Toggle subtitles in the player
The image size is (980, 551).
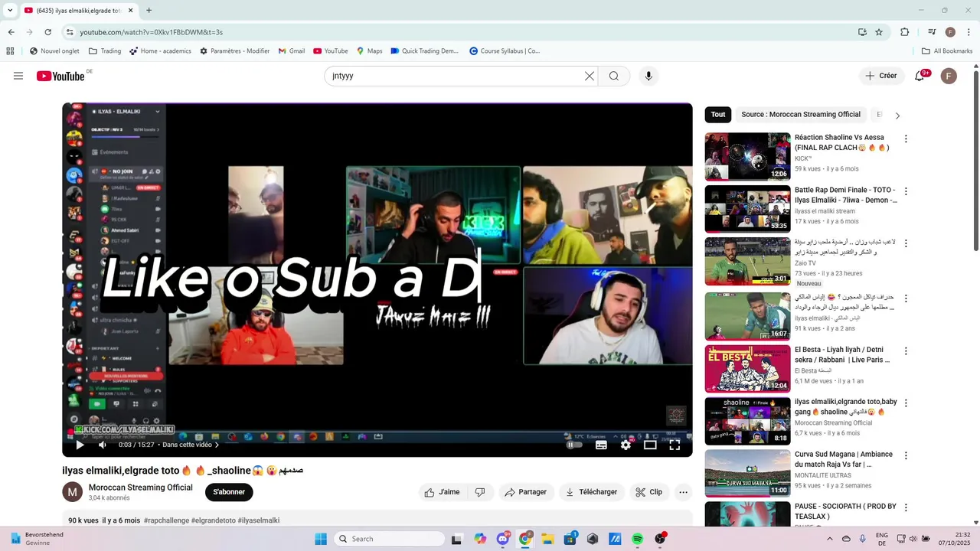click(x=601, y=445)
